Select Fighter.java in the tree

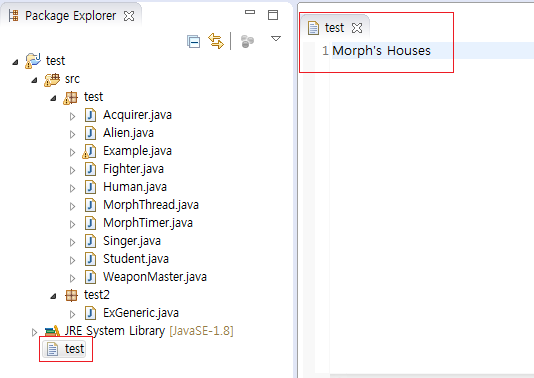[134, 169]
